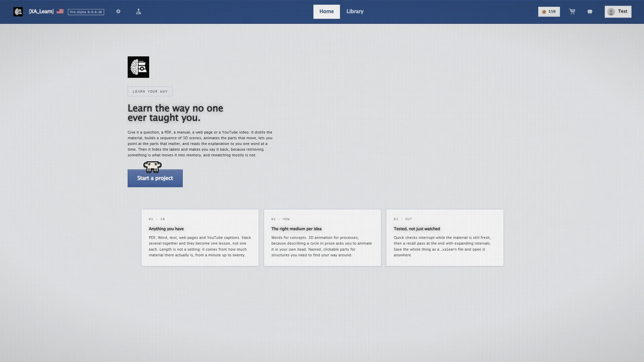This screenshot has width=644, height=362.
Task: Open the Test user profile button
Action: click(618, 11)
